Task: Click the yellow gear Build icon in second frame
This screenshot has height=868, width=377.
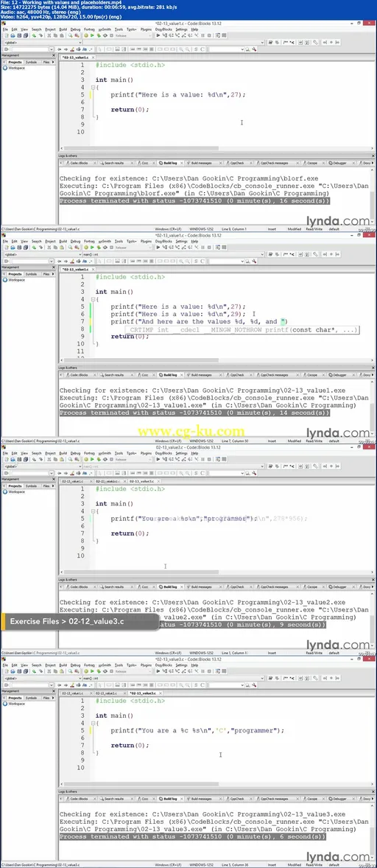Action: 88,248
